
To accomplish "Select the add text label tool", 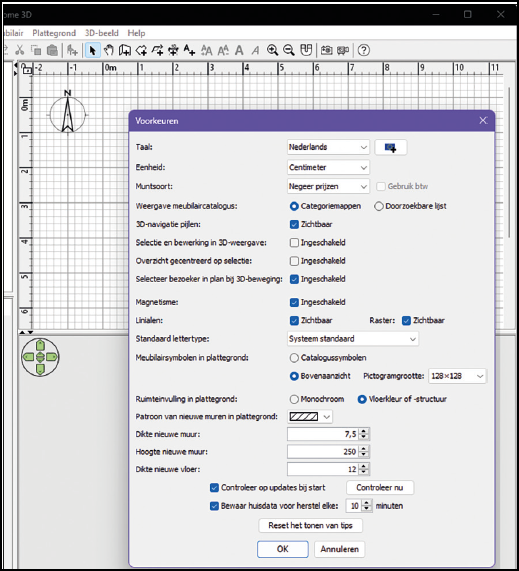I will click(x=189, y=50).
